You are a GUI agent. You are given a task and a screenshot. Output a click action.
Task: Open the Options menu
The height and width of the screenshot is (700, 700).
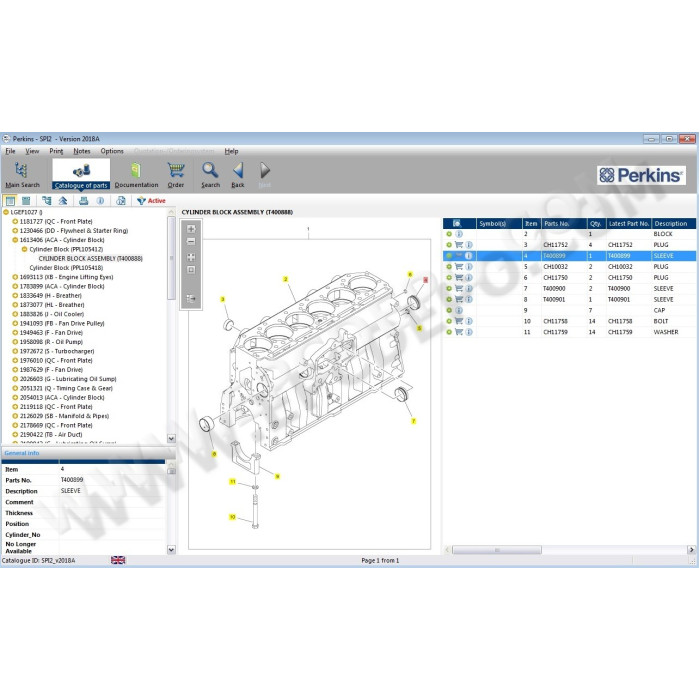pos(112,151)
